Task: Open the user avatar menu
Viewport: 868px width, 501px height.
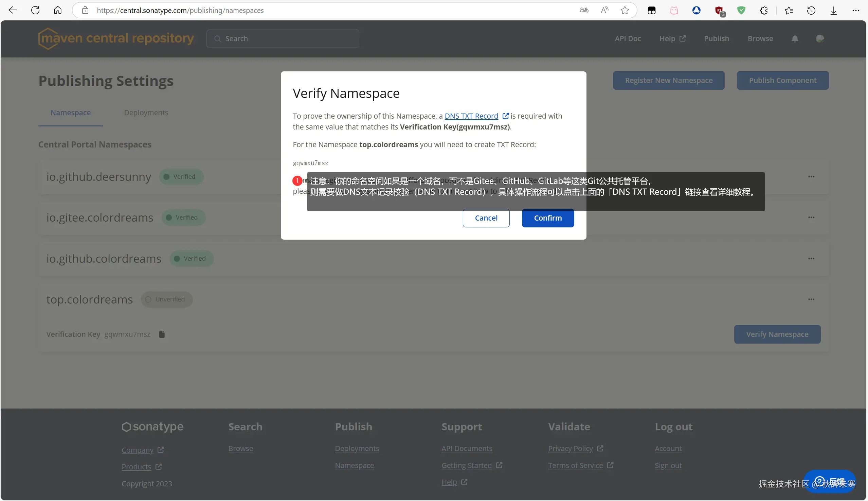Action: pyautogui.click(x=820, y=38)
